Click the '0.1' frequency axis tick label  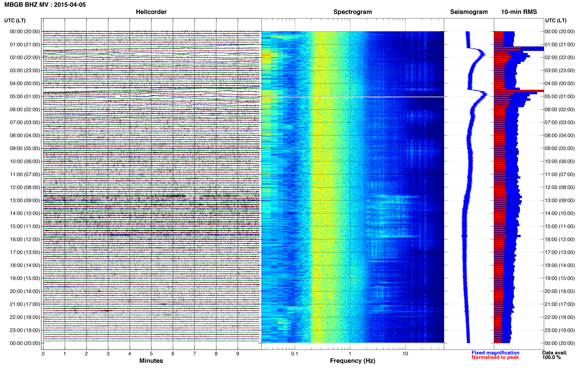(295, 354)
